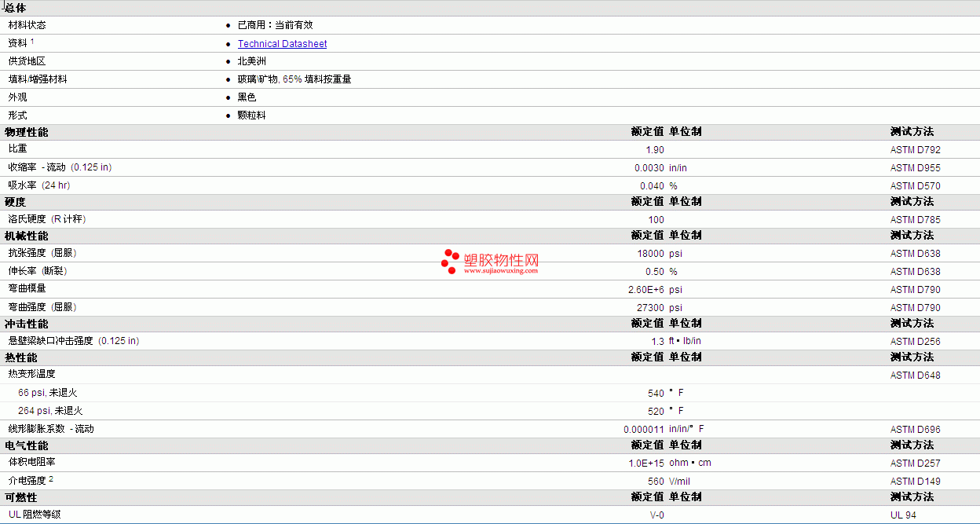Select the 热变形温度 label
Image resolution: width=980 pixels, height=524 pixels.
click(x=32, y=374)
